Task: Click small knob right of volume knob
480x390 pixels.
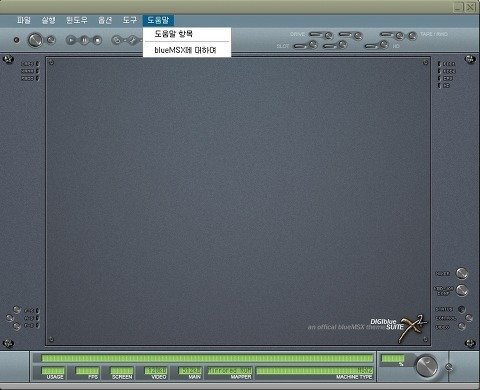Action: click(449, 367)
